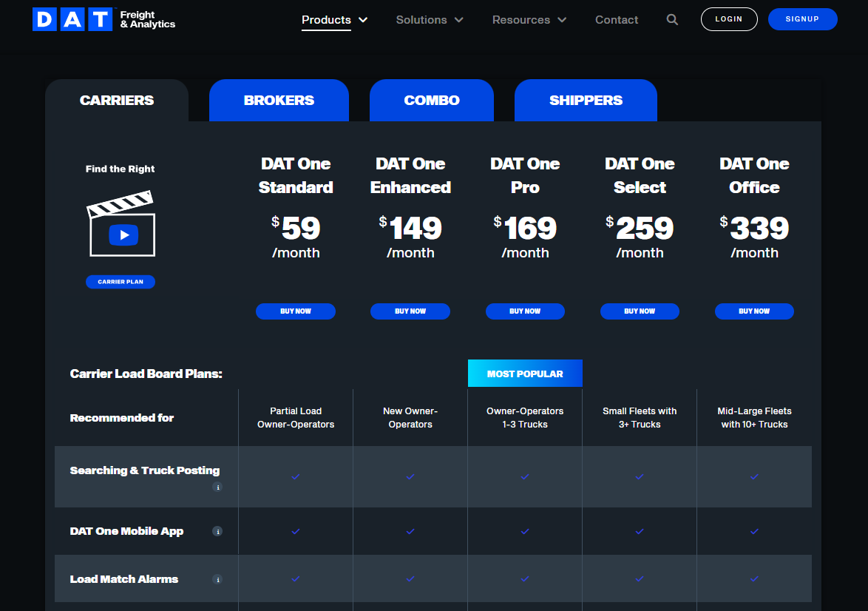Click the CARRIER PLAN button
The width and height of the screenshot is (868, 611).
coord(120,281)
